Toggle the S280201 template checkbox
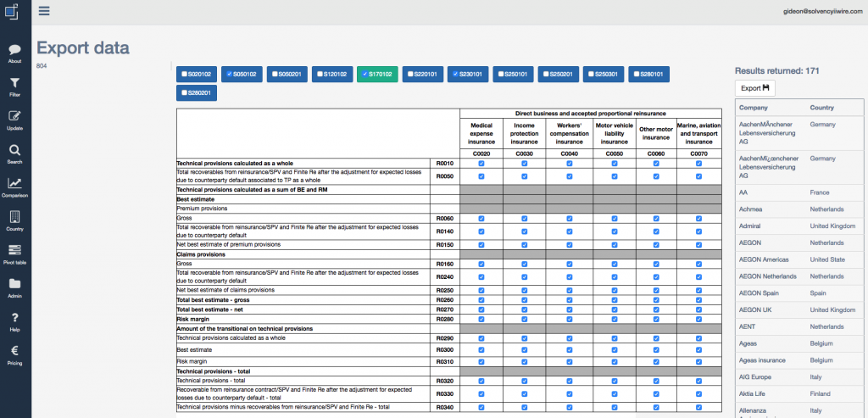This screenshot has width=868, height=418. tap(183, 92)
